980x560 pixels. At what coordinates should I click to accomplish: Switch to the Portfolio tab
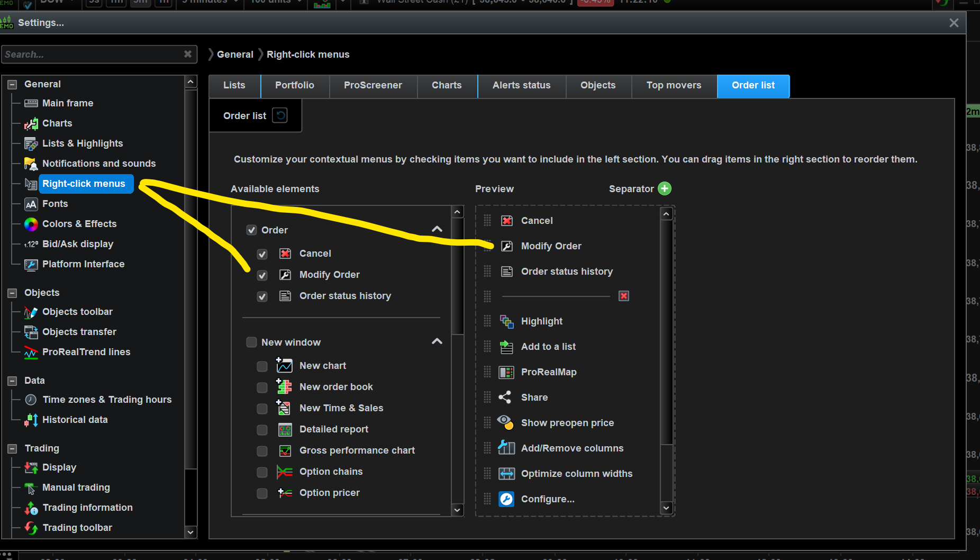[295, 86]
